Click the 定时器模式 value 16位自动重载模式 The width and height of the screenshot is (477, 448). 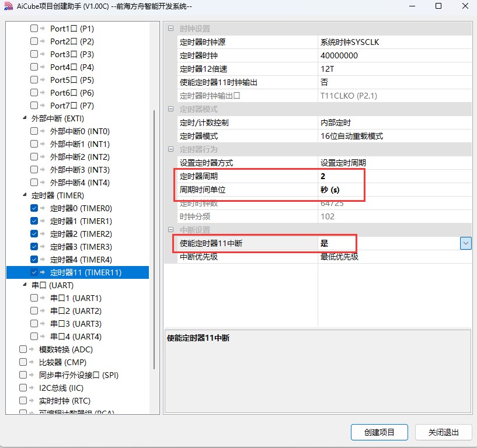click(x=395, y=136)
